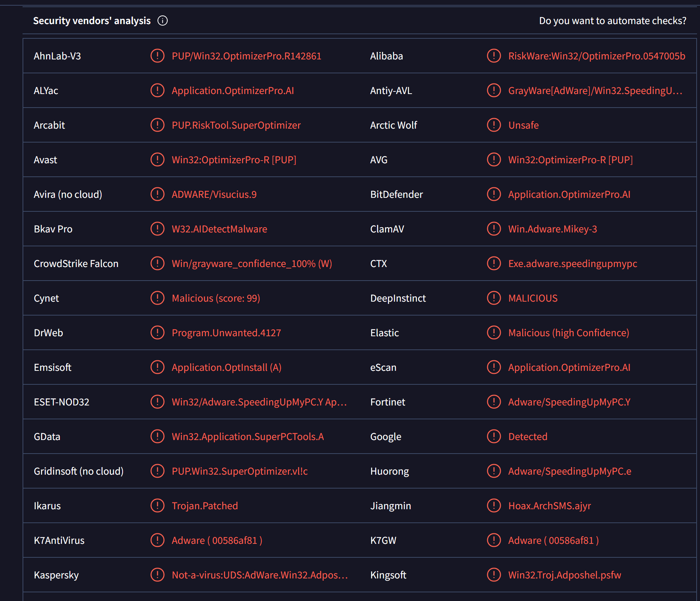Click the warning icon for Cynet score
The height and width of the screenshot is (601, 700).
(x=158, y=298)
